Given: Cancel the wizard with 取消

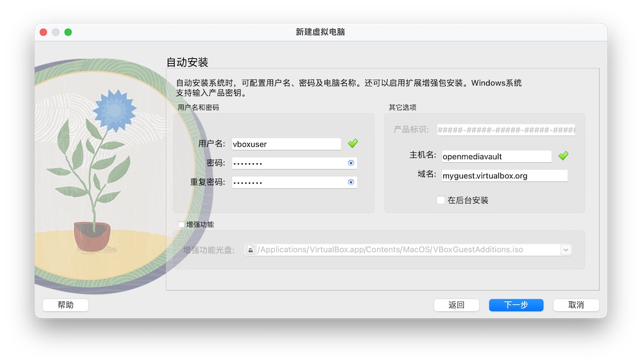Looking at the screenshot, I should pos(576,305).
